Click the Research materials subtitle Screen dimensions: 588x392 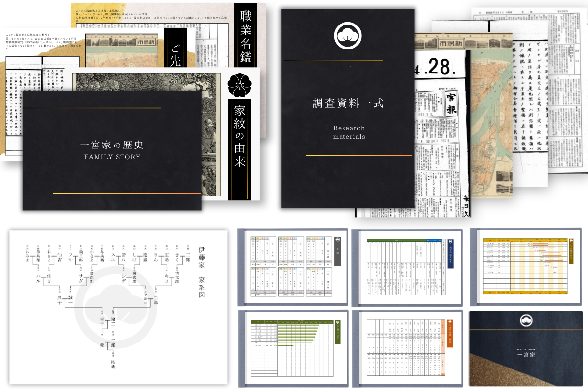point(349,132)
